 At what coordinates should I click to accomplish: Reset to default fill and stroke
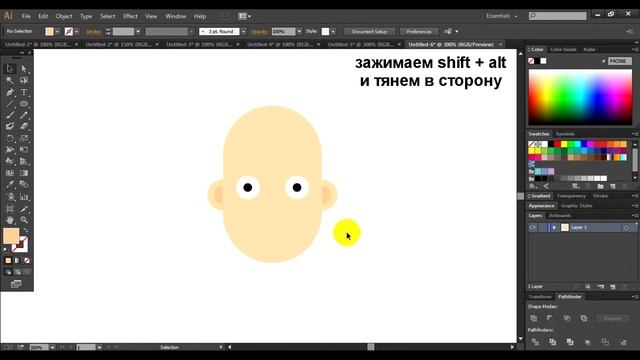coord(6,250)
